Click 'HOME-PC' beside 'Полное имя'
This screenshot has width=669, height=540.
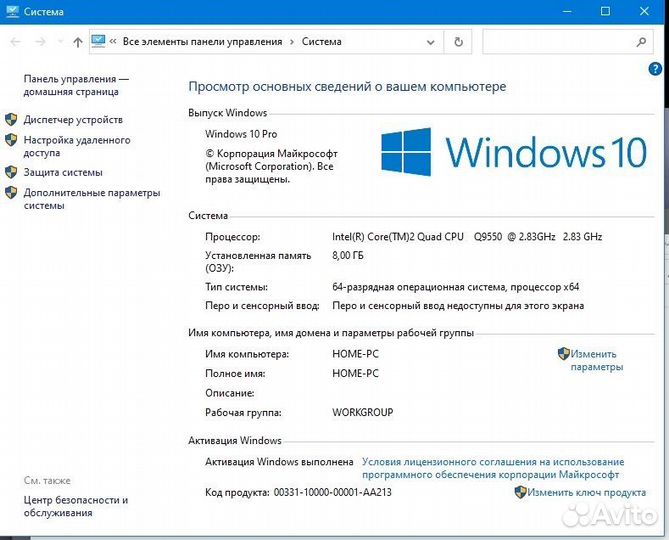point(355,373)
